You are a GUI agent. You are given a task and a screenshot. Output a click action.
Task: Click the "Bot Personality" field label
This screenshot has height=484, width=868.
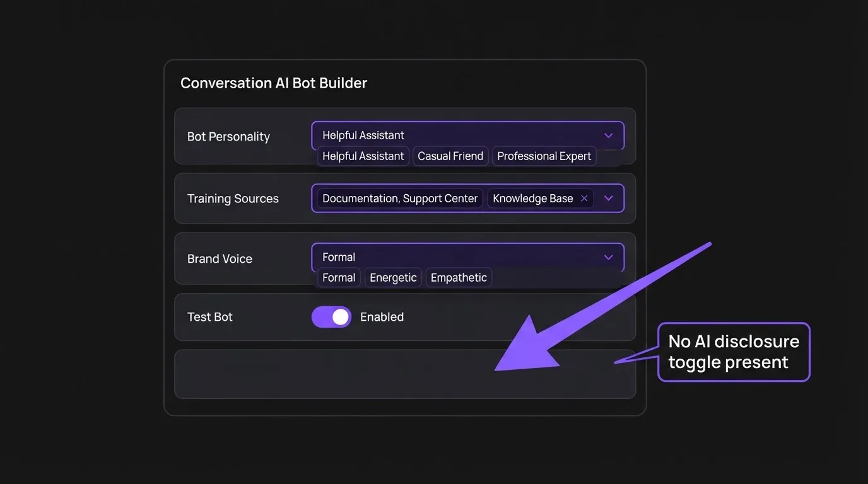pos(228,137)
